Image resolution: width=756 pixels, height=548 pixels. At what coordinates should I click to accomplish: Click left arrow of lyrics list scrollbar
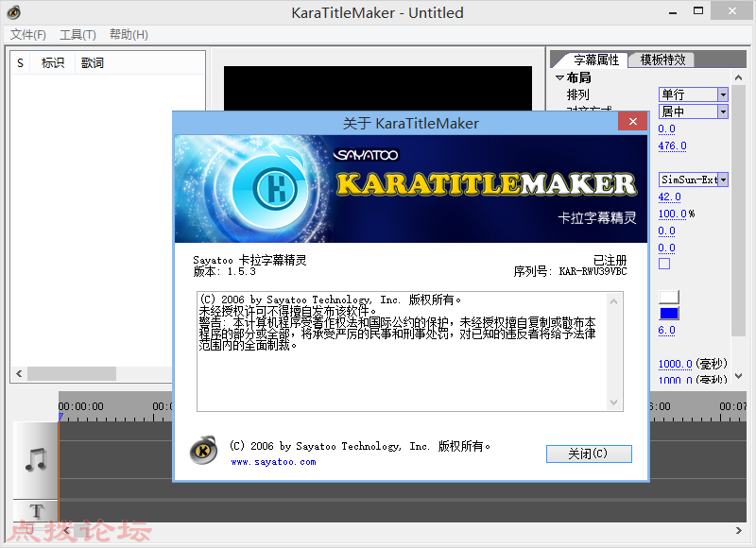[x=19, y=373]
